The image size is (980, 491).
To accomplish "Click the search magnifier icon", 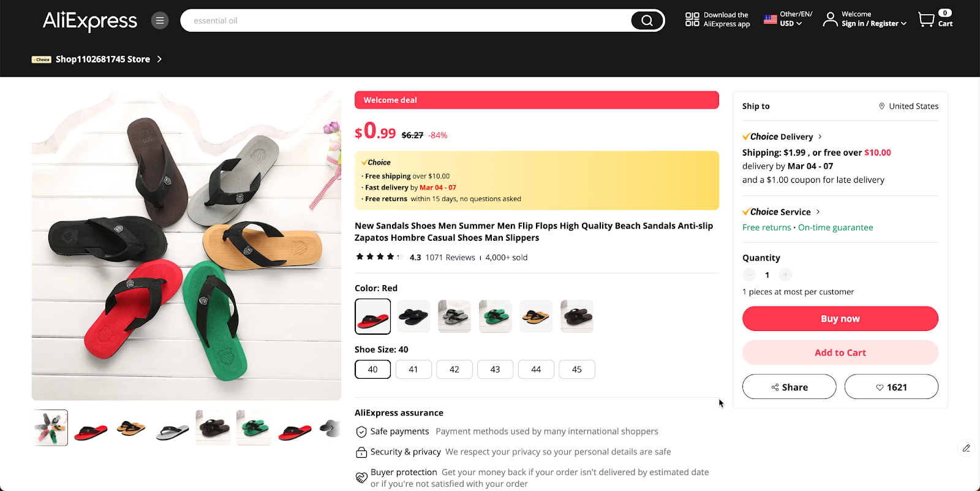I will pos(646,20).
